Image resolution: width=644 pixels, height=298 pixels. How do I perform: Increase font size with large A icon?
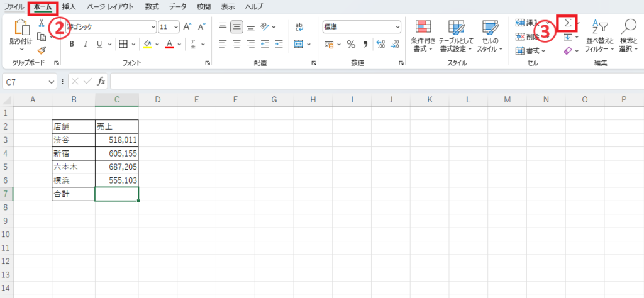[187, 27]
